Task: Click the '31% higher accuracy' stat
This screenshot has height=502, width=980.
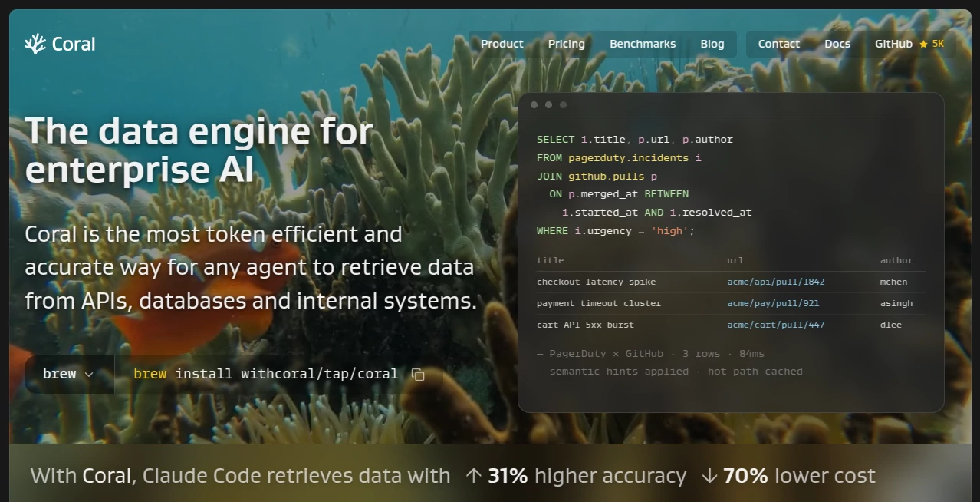Action: 576,476
